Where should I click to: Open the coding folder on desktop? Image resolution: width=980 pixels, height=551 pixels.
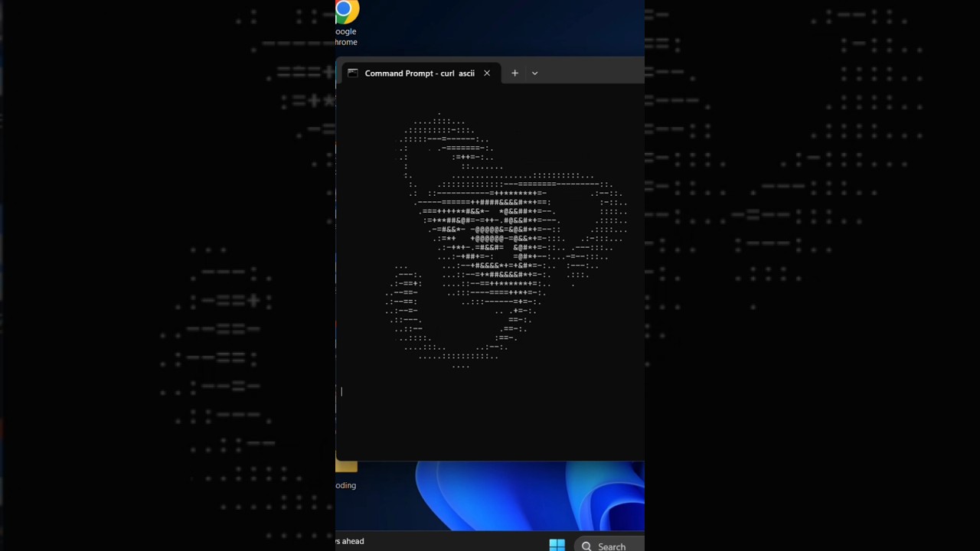[x=346, y=474]
